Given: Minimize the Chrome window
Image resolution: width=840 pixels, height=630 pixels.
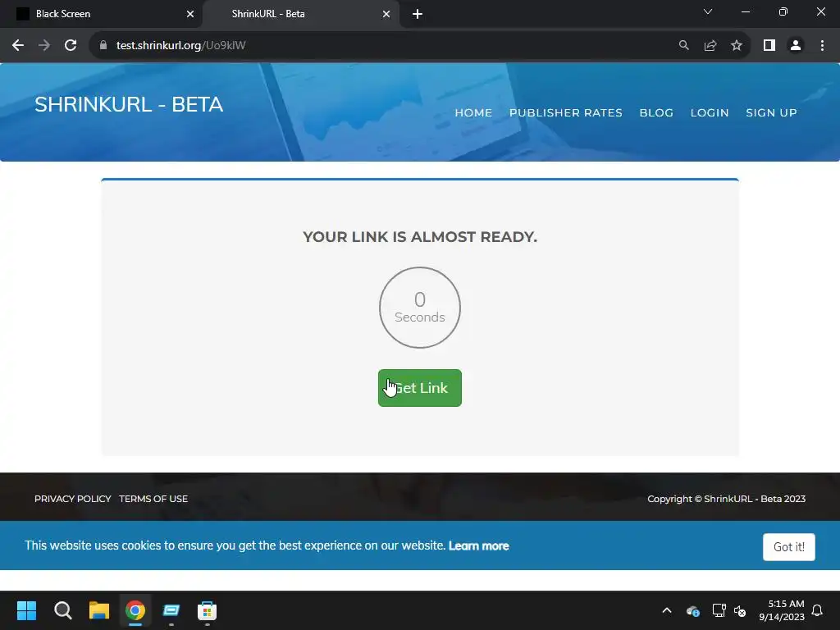Looking at the screenshot, I should (x=745, y=11).
